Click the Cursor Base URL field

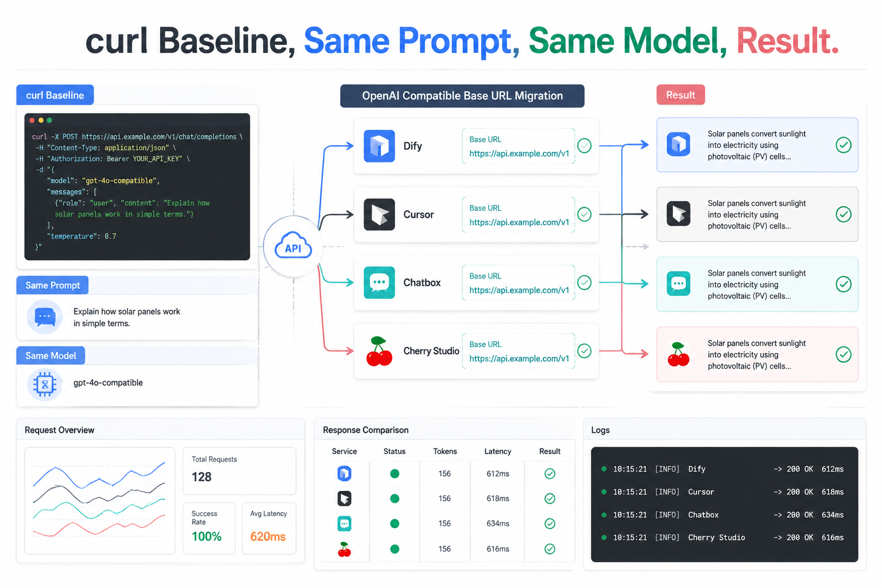click(x=519, y=215)
